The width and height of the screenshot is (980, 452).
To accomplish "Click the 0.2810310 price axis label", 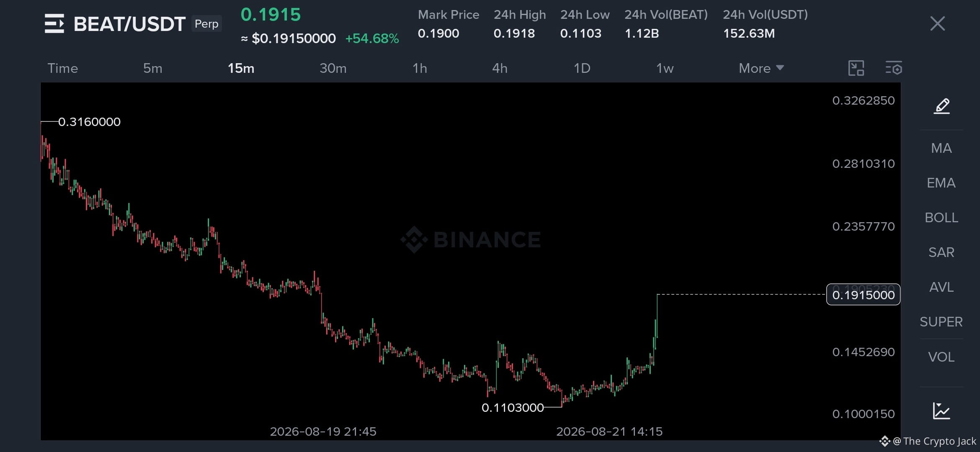I will 863,164.
